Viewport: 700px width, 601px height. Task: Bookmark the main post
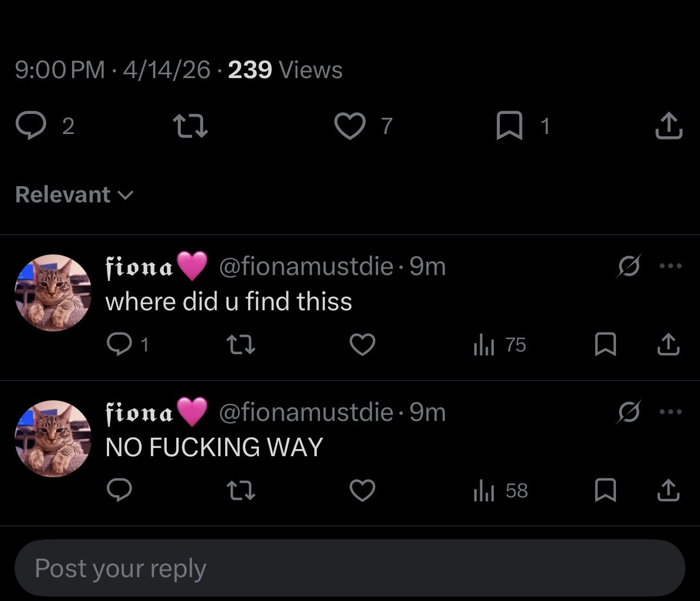[x=509, y=125]
